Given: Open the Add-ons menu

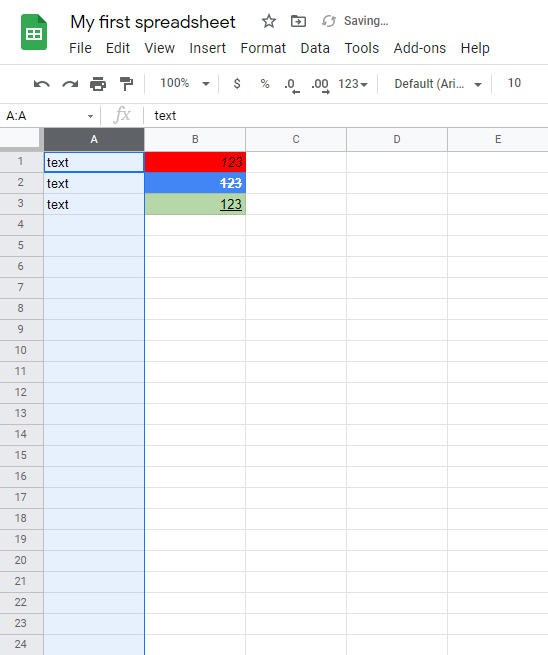Looking at the screenshot, I should (x=419, y=48).
